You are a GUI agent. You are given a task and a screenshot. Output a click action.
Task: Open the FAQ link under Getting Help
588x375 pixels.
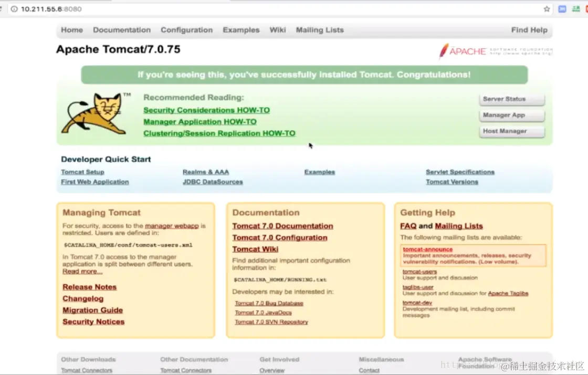point(408,226)
